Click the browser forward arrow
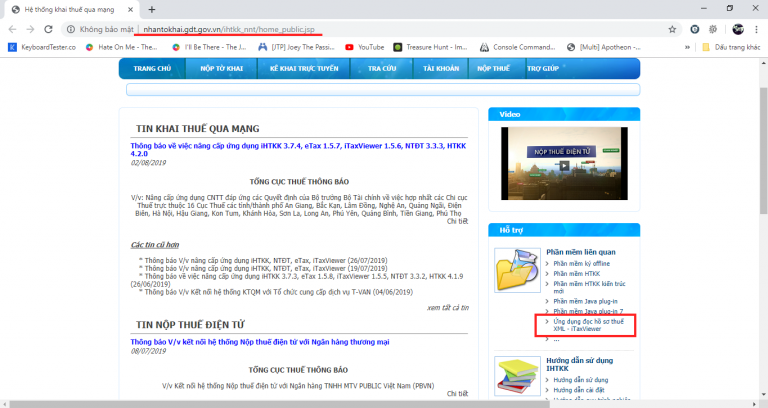Viewport: 768px width, 408px height. pyautogui.click(x=30, y=29)
